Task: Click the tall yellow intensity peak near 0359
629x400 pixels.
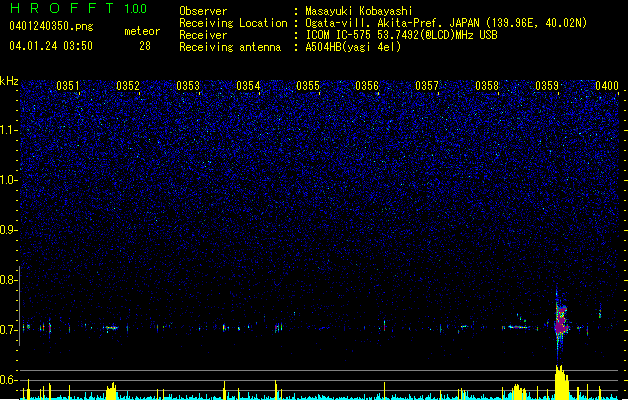Action: (562, 382)
